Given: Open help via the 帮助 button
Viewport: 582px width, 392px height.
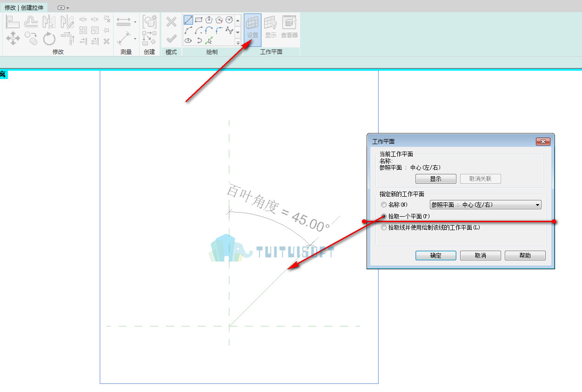Looking at the screenshot, I should coord(525,255).
